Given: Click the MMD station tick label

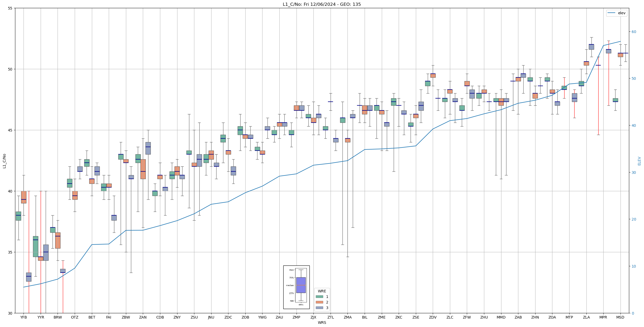Looking at the screenshot, I should (x=501, y=317).
